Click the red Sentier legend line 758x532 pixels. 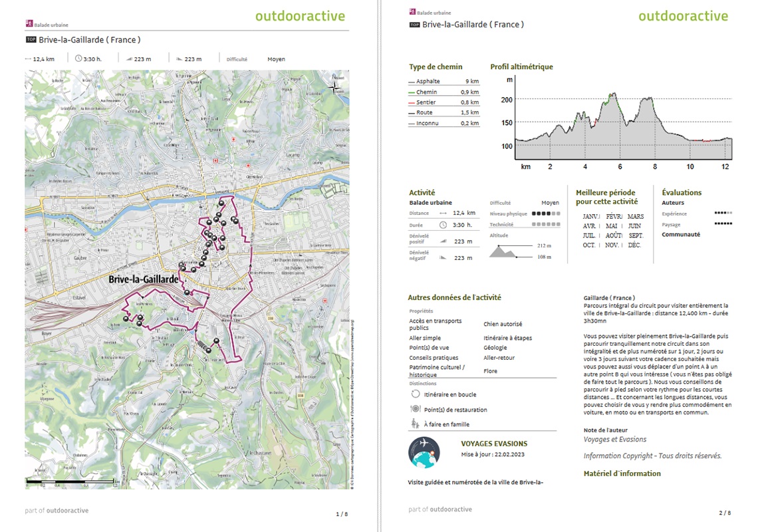pos(412,102)
